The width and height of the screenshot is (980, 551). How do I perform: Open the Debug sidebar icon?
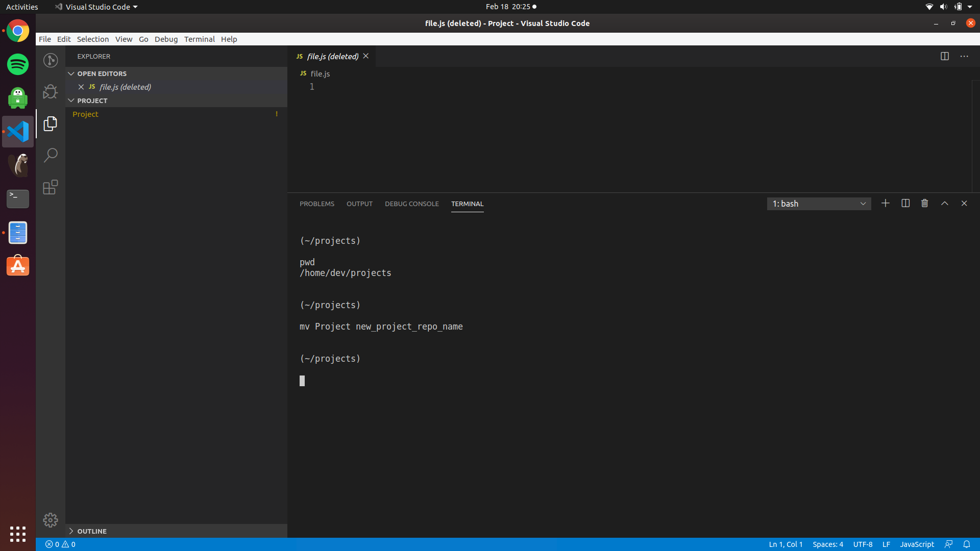50,91
